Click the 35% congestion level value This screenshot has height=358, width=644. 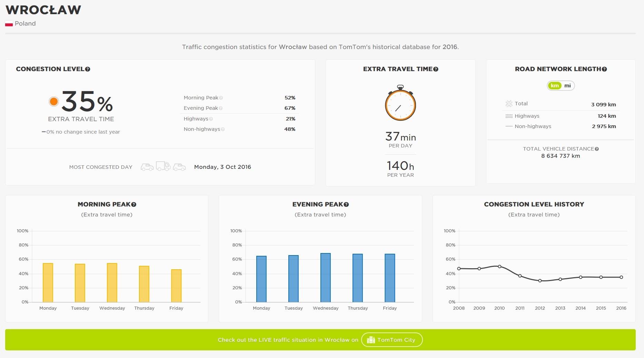pos(87,101)
